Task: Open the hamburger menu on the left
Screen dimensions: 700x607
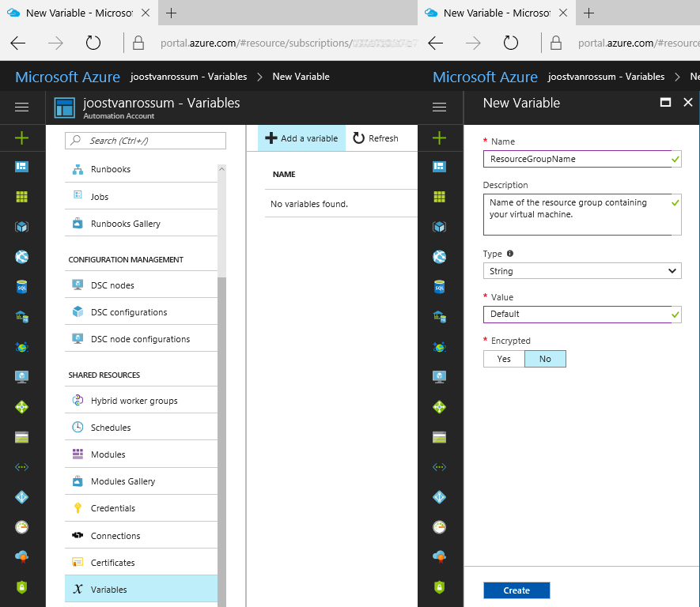Action: click(21, 107)
